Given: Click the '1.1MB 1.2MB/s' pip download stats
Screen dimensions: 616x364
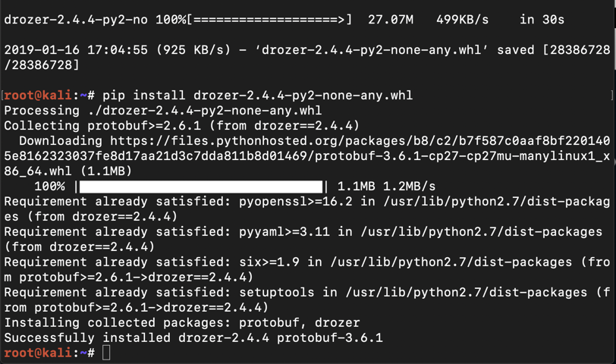Looking at the screenshot, I should pyautogui.click(x=386, y=187).
